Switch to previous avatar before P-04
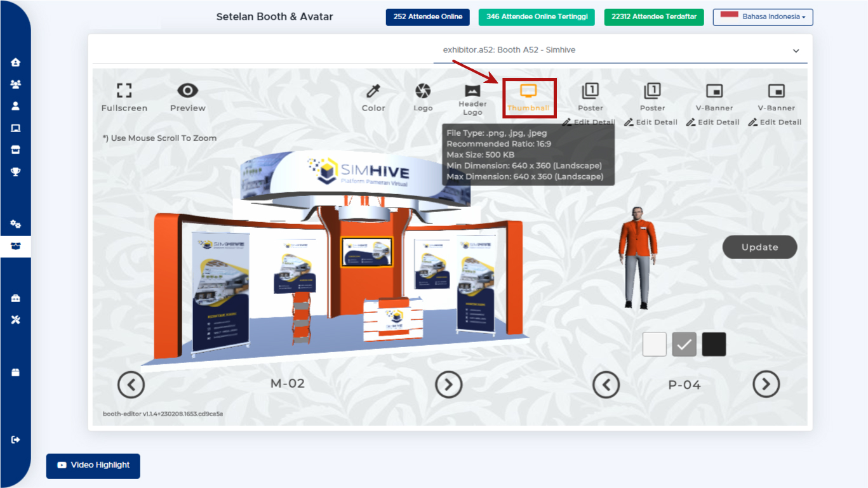 click(606, 385)
